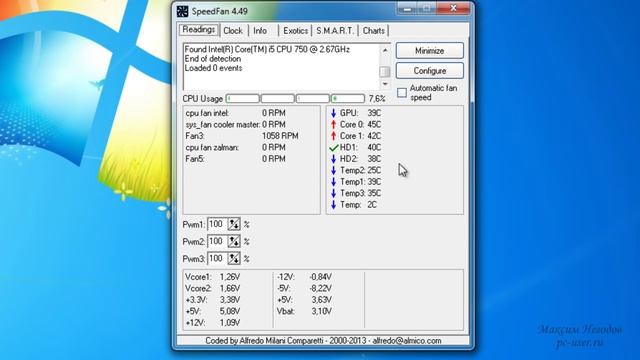
Task: Click the blue down arrow beside GPU
Action: [333, 113]
